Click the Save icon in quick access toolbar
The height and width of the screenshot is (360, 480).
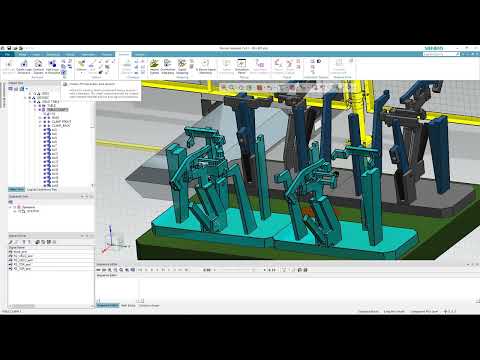[9, 48]
